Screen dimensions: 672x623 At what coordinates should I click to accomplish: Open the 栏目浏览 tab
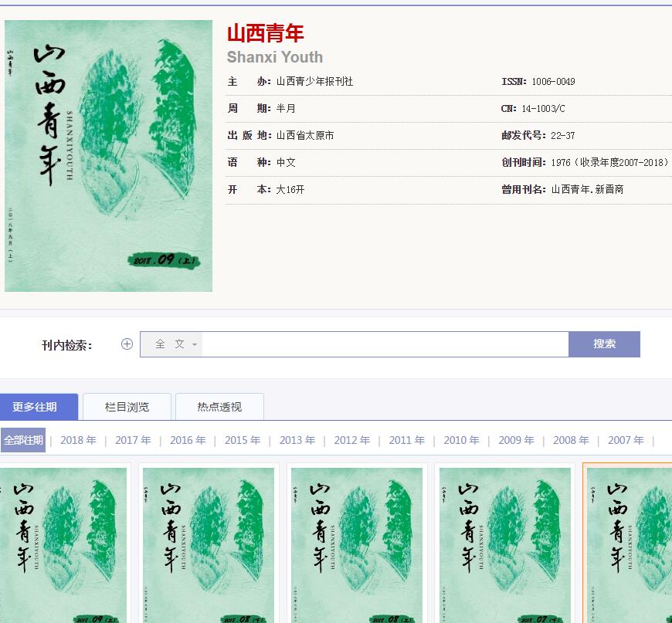(x=127, y=407)
